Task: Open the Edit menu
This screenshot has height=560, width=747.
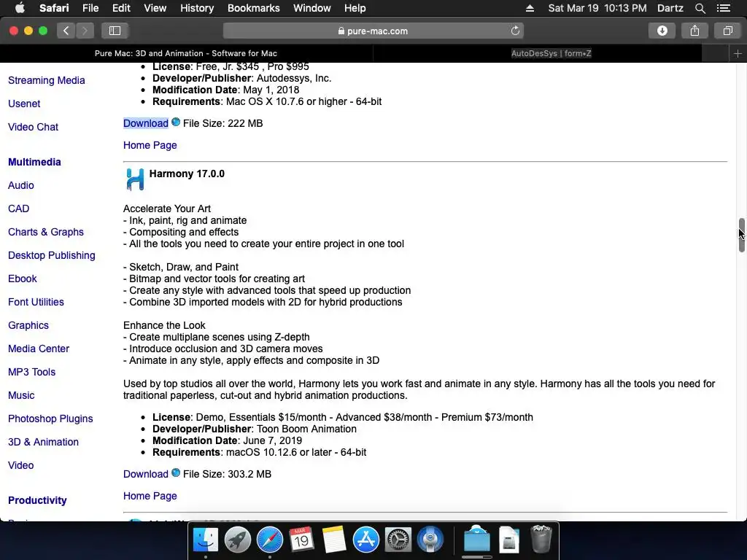Action: pos(121,8)
